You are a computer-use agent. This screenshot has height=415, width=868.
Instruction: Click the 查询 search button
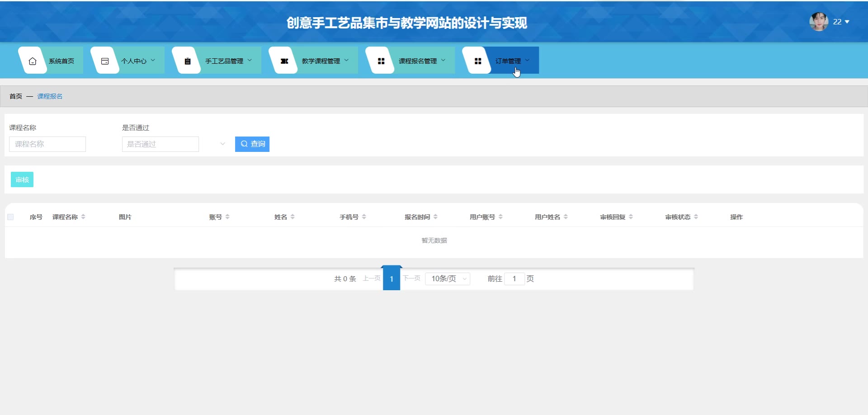[252, 144]
